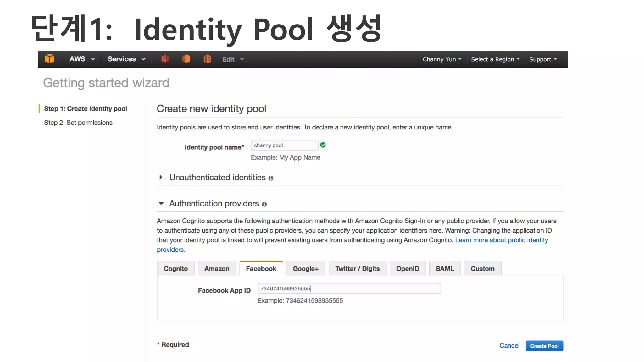Click the service shortcut icon beside Edit

pyautogui.click(x=207, y=59)
